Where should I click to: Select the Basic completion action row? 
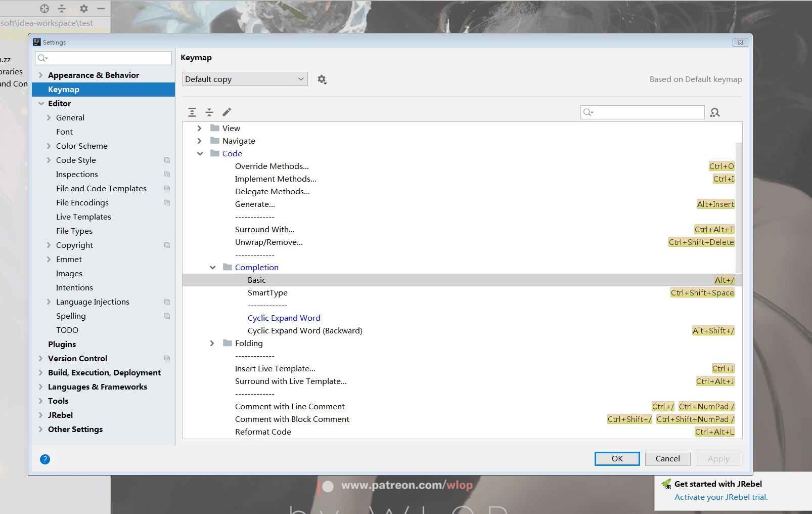462,280
